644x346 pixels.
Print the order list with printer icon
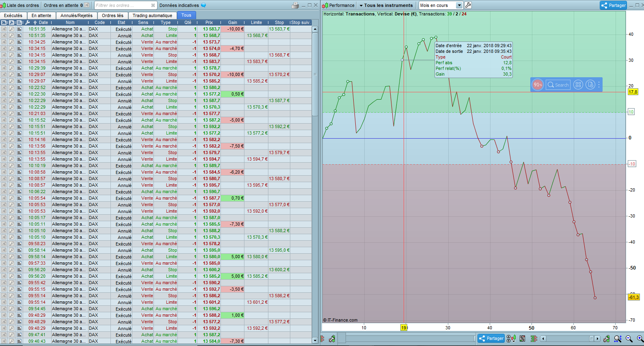[x=295, y=5]
